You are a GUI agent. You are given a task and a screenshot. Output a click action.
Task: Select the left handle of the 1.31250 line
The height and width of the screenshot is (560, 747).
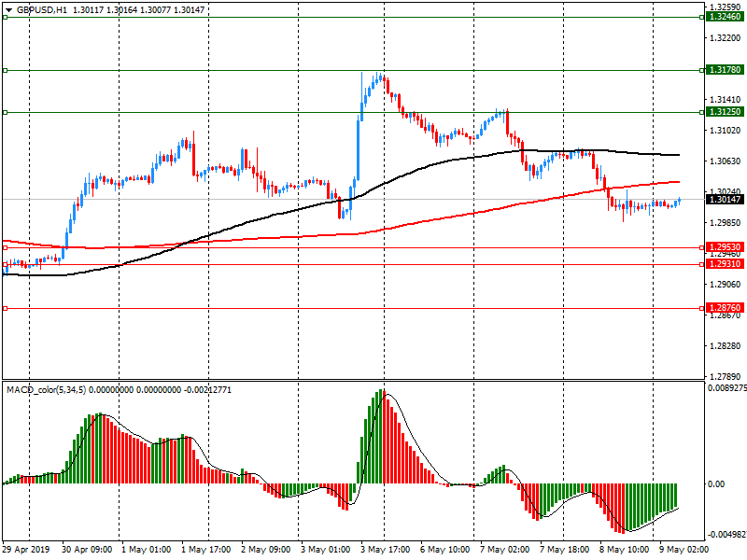[x=5, y=112]
